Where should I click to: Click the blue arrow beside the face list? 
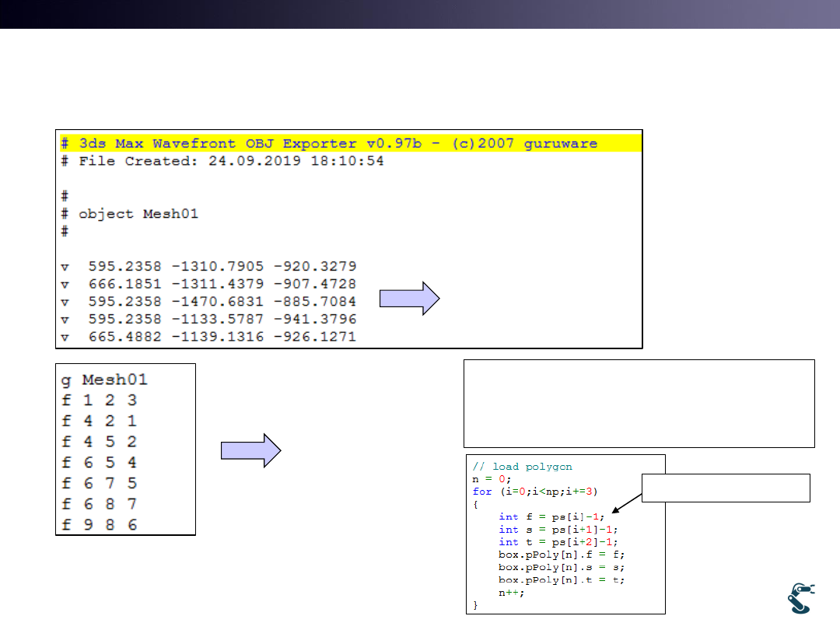click(x=250, y=451)
